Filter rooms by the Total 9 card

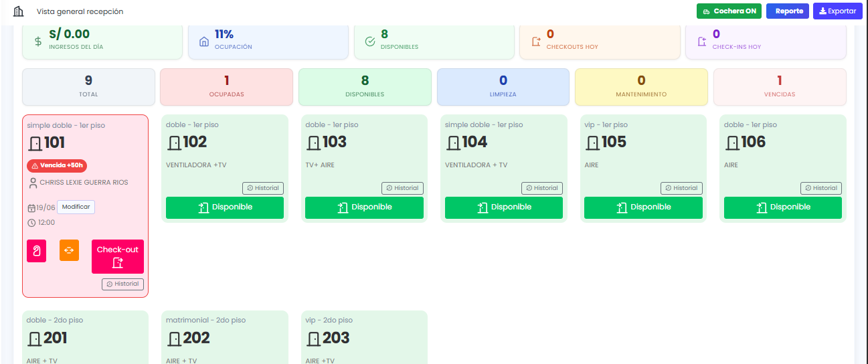[88, 87]
